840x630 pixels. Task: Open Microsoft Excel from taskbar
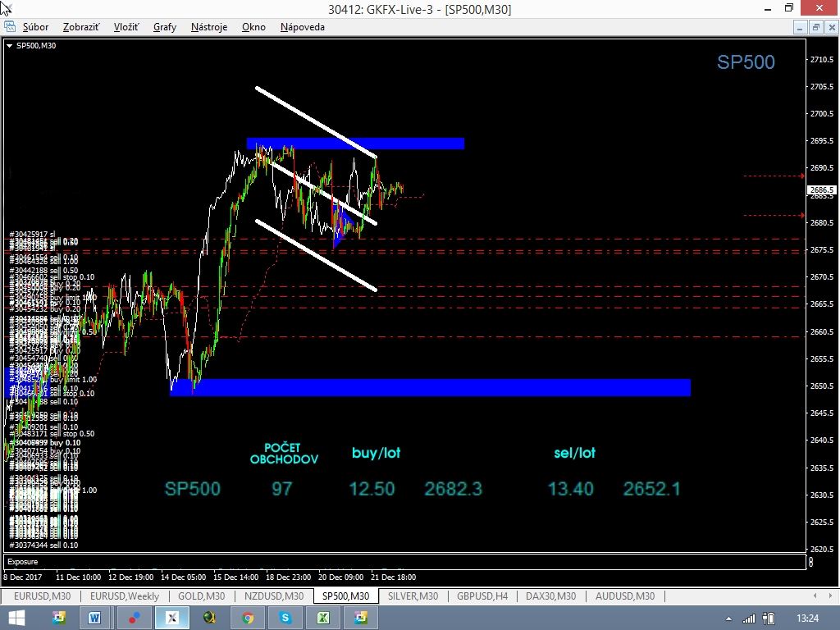[323, 619]
